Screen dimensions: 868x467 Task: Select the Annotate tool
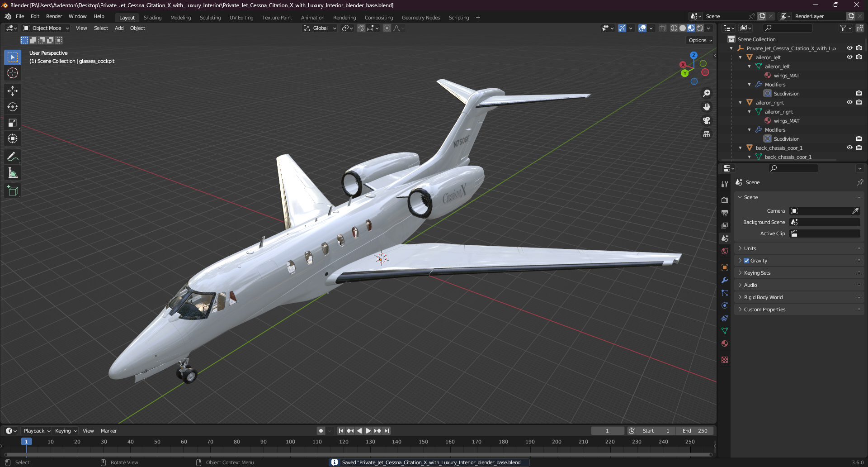[13, 157]
